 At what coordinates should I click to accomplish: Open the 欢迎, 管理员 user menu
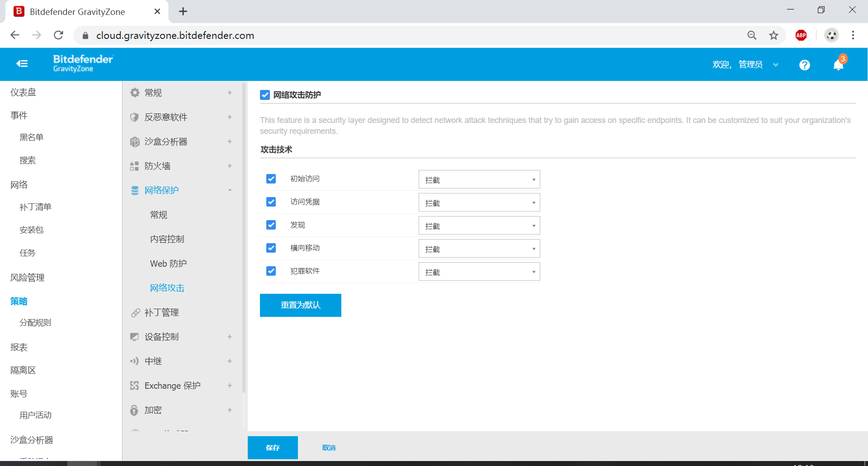[745, 65]
